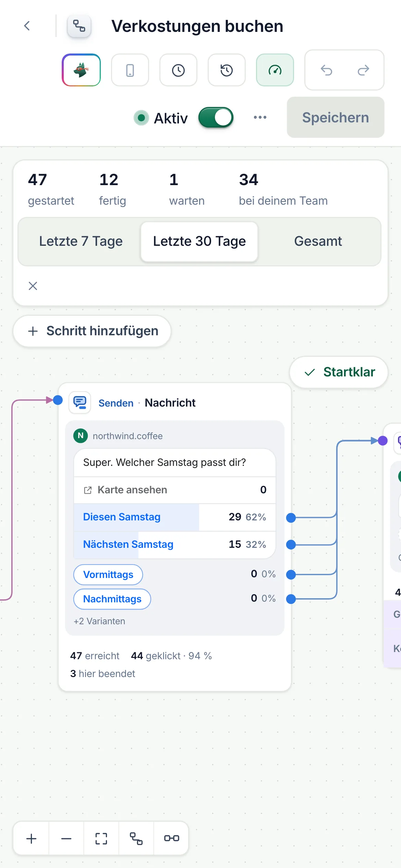The image size is (401, 868).
Task: Open the version history icon
Action: click(x=227, y=70)
